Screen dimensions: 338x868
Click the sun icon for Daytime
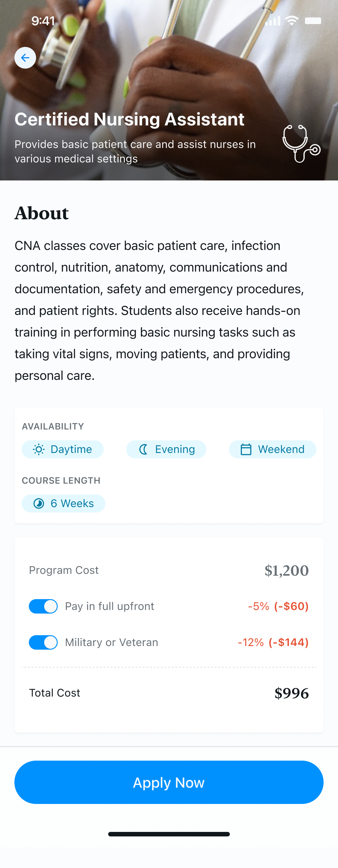pyautogui.click(x=39, y=449)
